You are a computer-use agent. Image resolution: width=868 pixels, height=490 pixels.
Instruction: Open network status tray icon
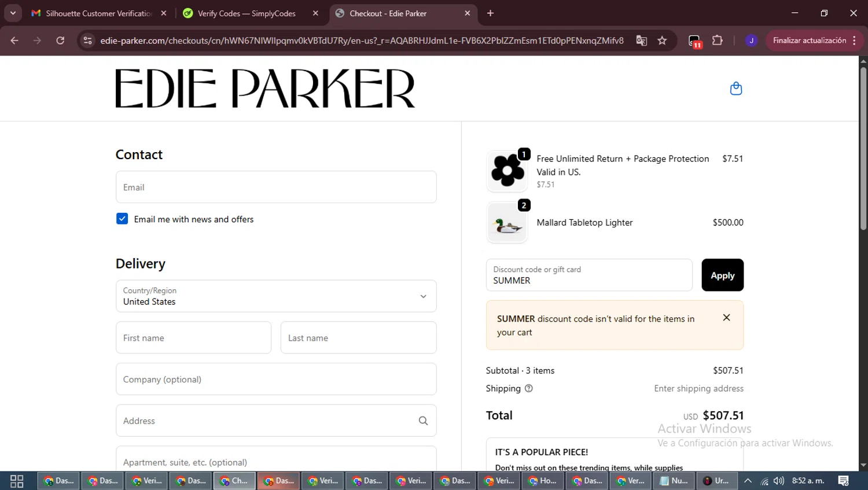pyautogui.click(x=764, y=481)
